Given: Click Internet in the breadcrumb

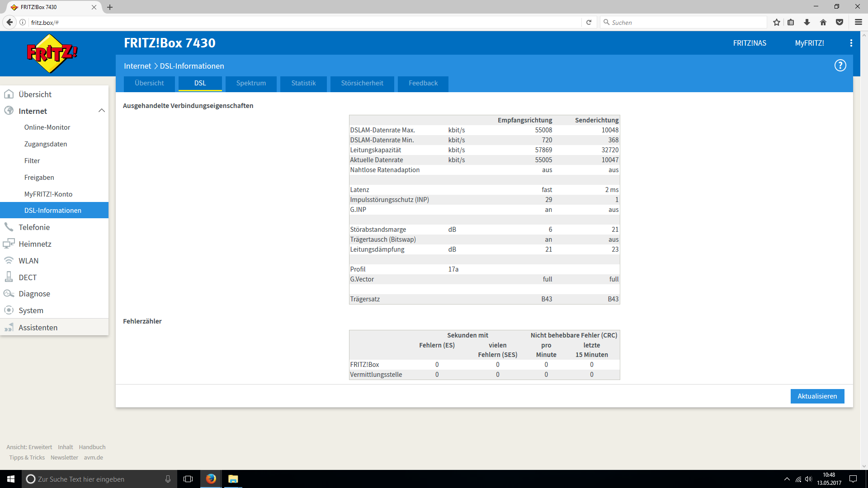Looking at the screenshot, I should point(137,66).
